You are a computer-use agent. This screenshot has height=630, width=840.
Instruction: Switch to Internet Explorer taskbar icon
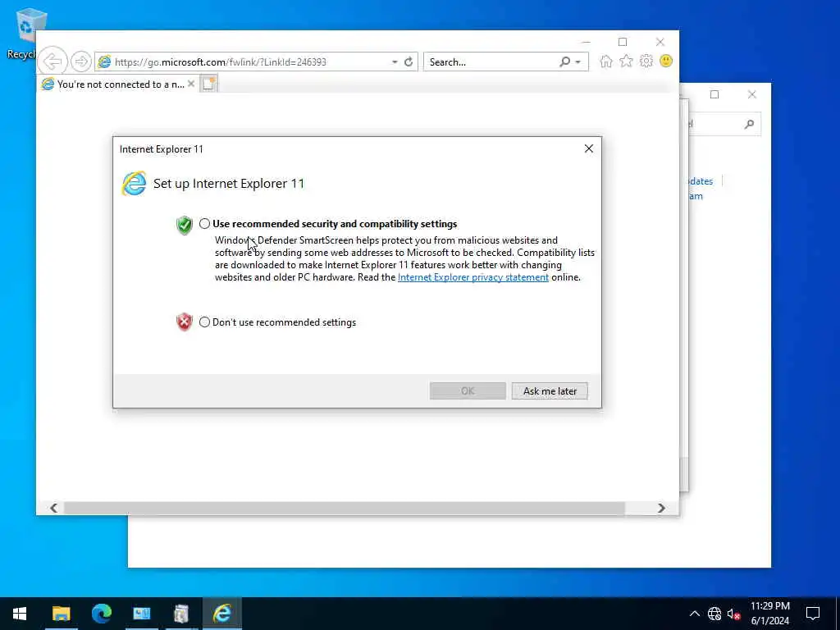click(x=221, y=614)
